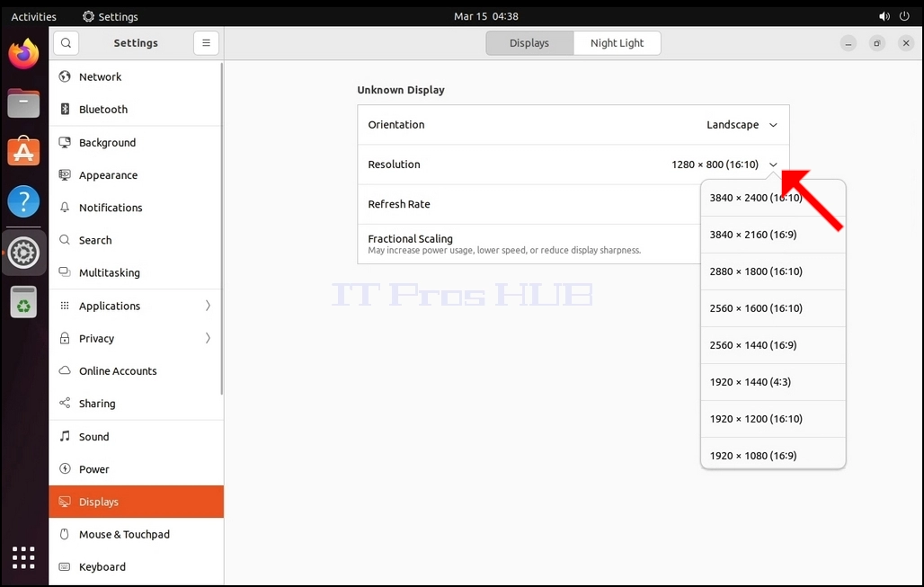The width and height of the screenshot is (924, 587).
Task: Select the highlighted Displays sidebar entry
Action: point(136,502)
